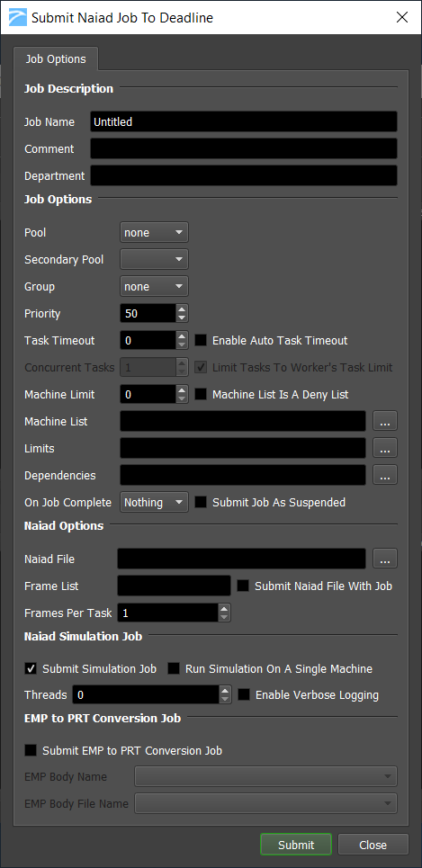Click the Dependencies browse ellipsis button
422x868 pixels.
(x=385, y=475)
